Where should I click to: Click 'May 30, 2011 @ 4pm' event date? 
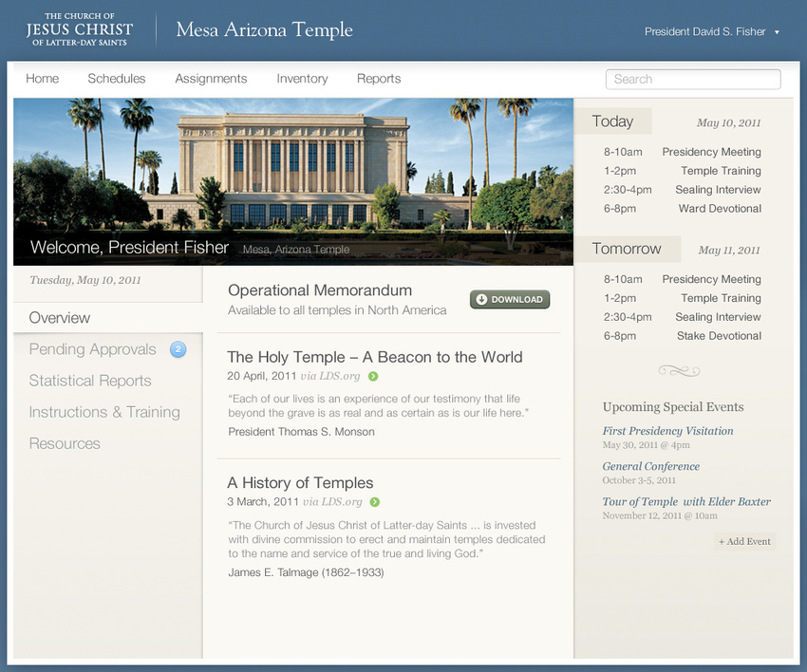click(x=646, y=445)
